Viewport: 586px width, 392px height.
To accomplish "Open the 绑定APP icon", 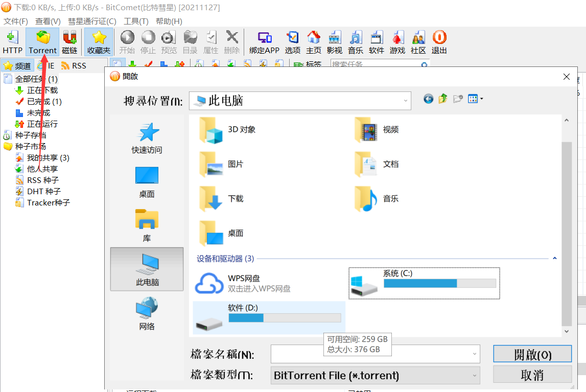I will pos(264,42).
